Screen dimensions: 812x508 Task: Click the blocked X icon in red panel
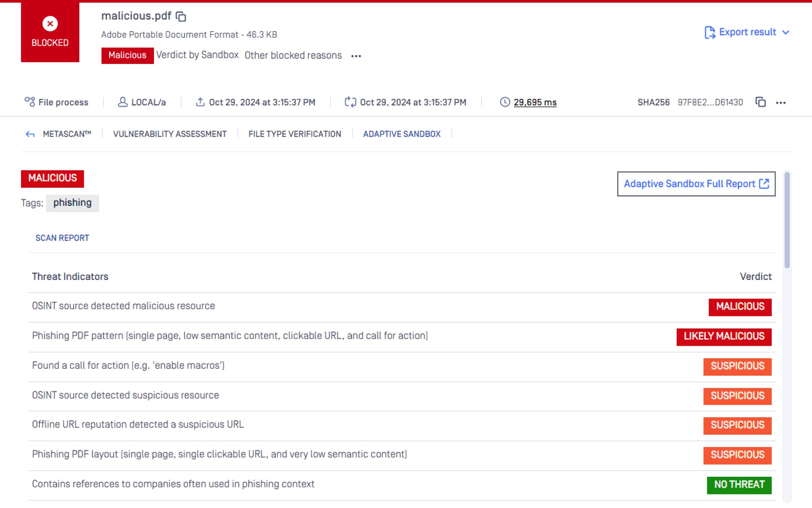[x=50, y=24]
